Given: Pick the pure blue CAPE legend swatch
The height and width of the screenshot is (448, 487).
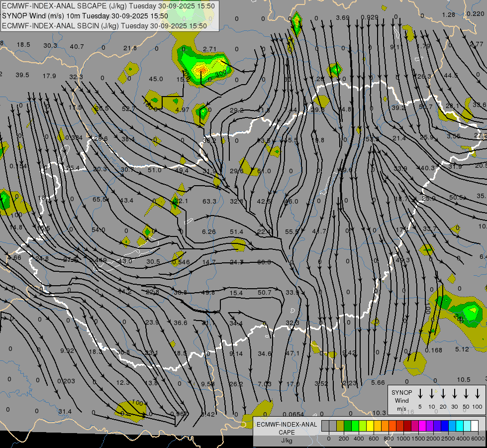Looking at the screenshot, I should [444, 426].
